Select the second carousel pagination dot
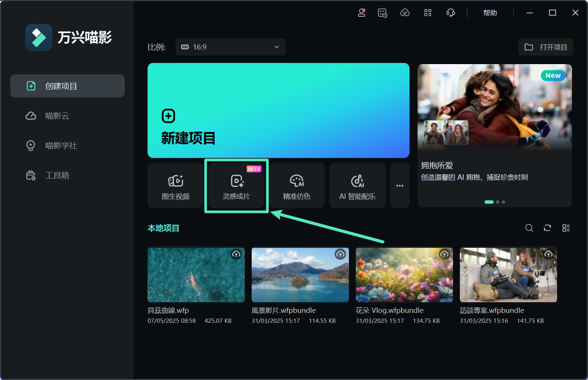The width and height of the screenshot is (588, 380). point(497,202)
